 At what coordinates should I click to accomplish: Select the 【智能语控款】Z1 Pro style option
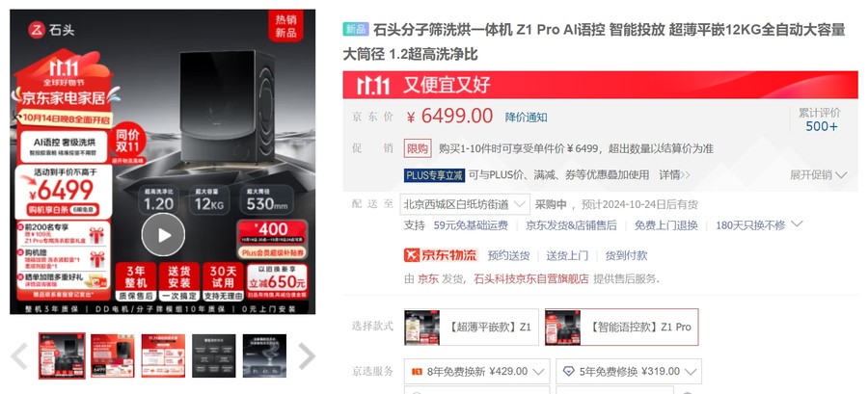coord(622,328)
